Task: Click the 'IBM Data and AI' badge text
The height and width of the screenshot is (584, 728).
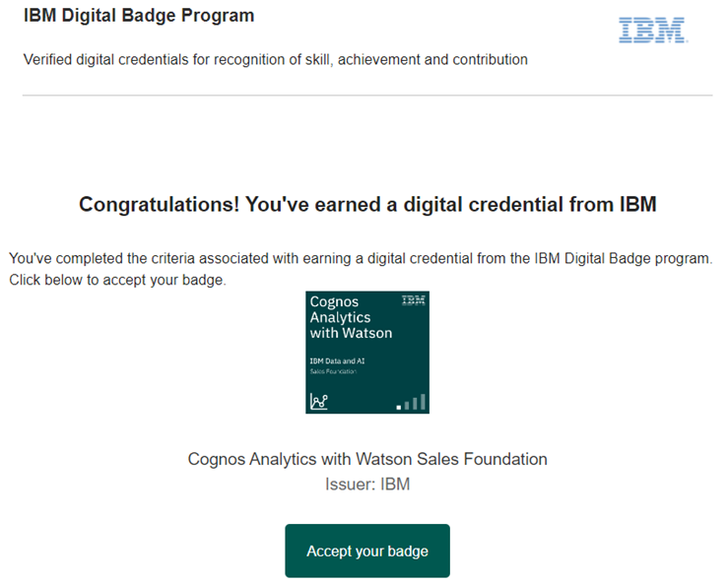Action: pyautogui.click(x=337, y=360)
